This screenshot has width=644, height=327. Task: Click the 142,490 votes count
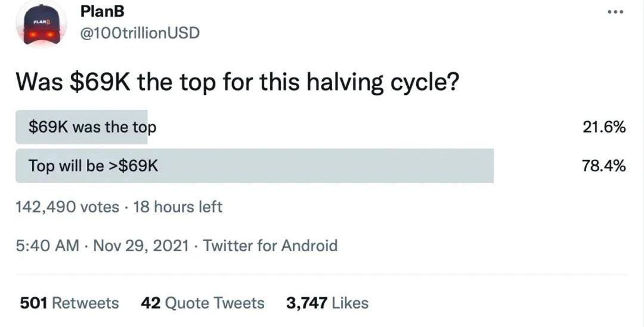point(67,207)
